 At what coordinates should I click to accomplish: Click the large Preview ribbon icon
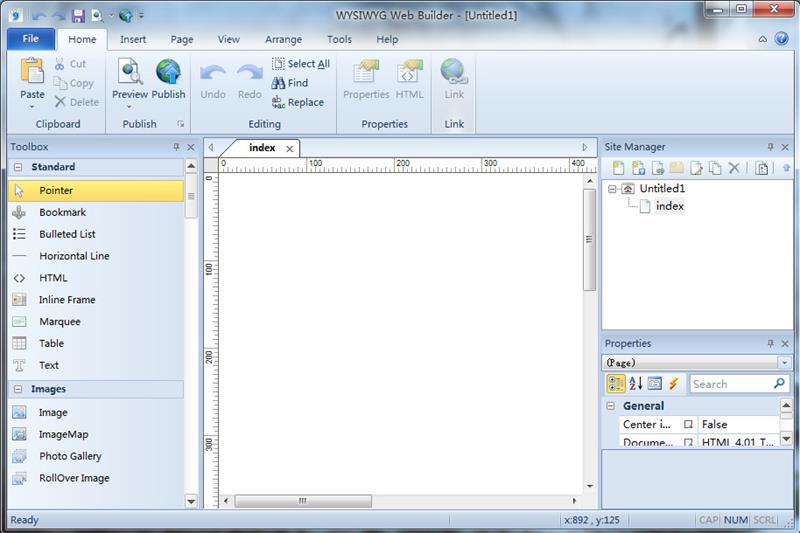[130, 71]
